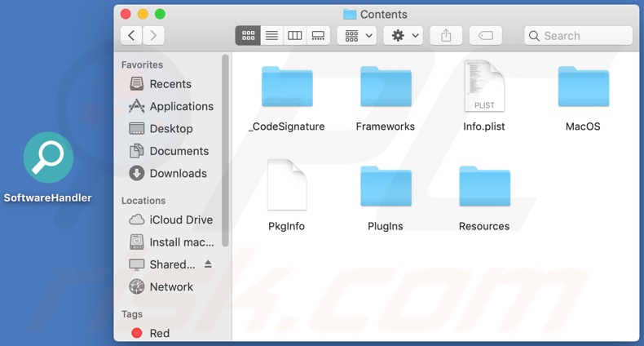Switch to gallery view mode
This screenshot has height=346, width=644.
coord(319,36)
